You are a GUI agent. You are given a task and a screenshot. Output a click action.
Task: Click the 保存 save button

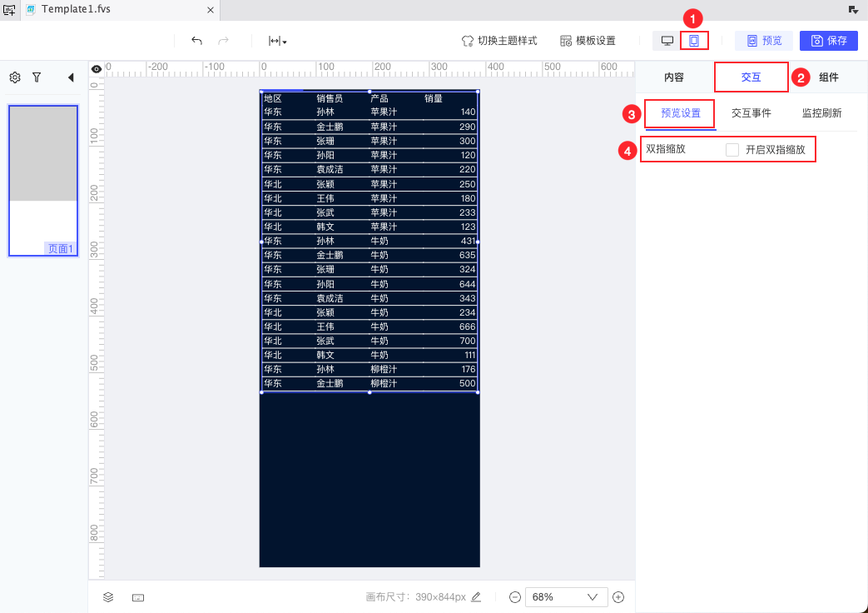829,41
